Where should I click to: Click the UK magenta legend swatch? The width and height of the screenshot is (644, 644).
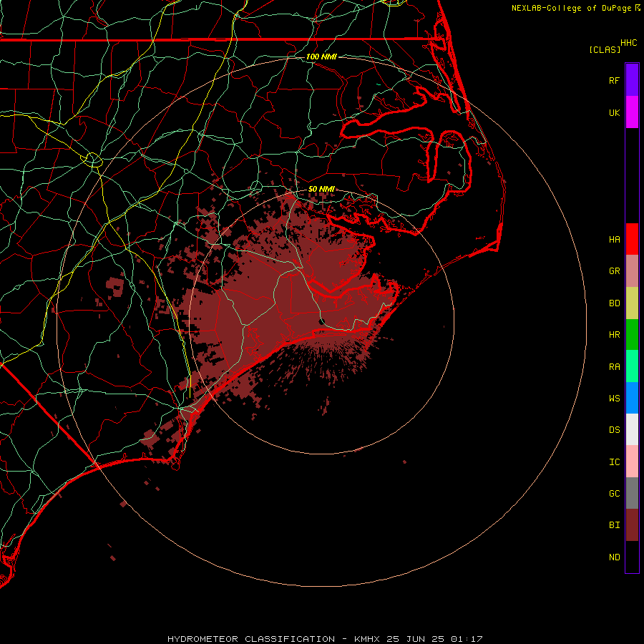(632, 112)
